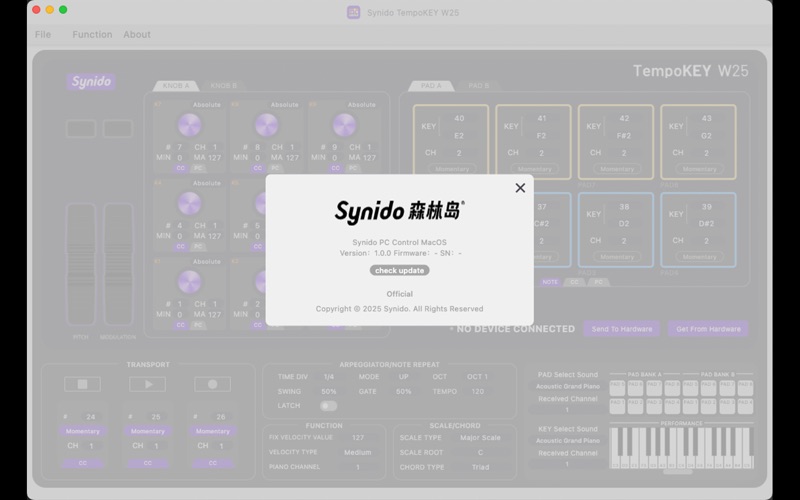
Task: Click Get From Hardware button
Action: pos(709,329)
